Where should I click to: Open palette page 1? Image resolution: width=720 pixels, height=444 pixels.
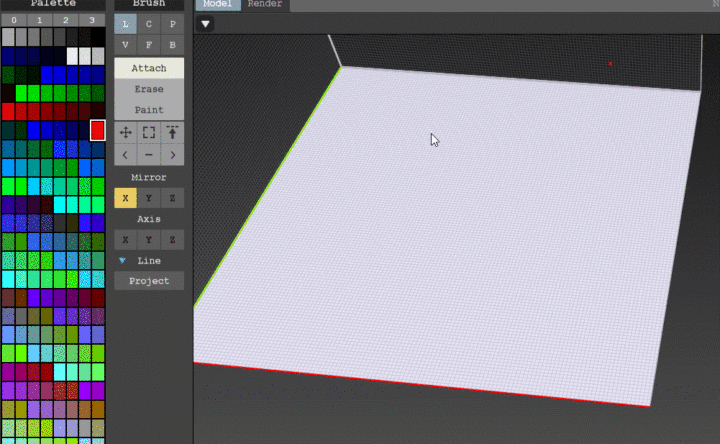click(x=39, y=20)
